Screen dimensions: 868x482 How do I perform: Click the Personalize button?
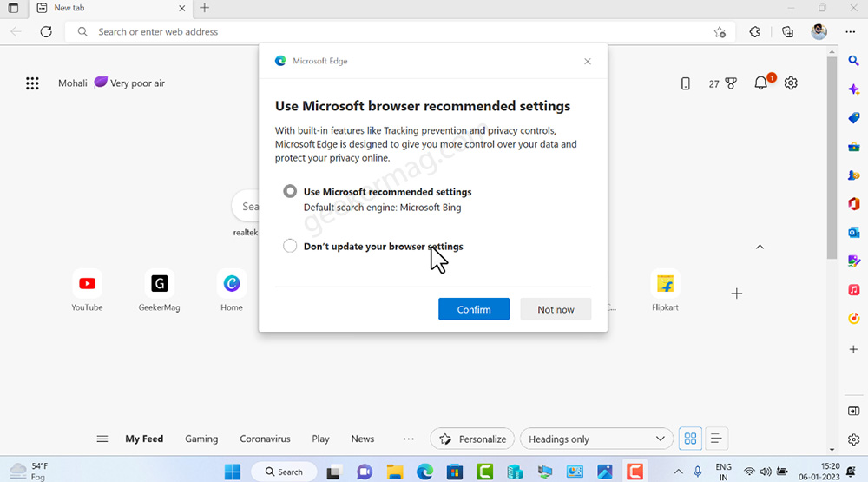472,439
